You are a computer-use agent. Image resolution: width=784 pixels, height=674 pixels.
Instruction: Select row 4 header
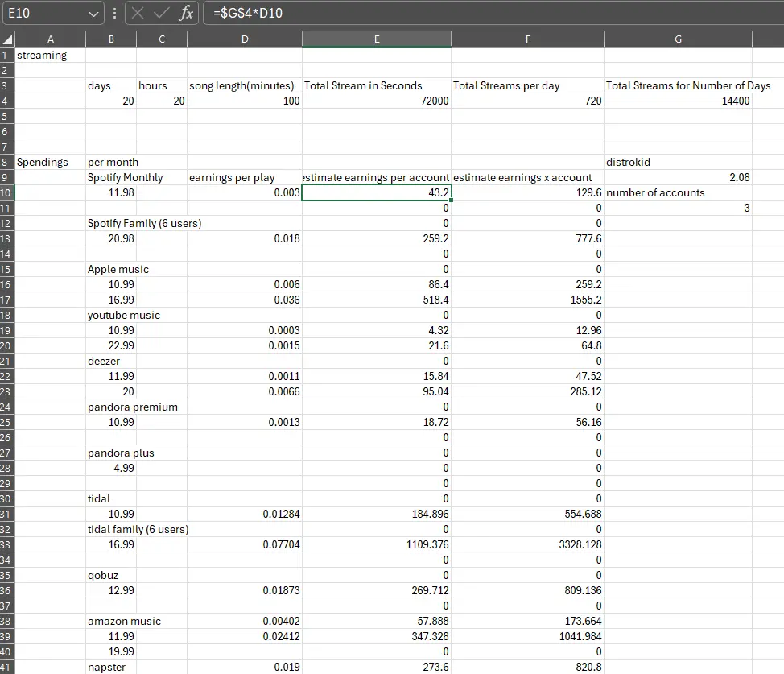tap(7, 101)
